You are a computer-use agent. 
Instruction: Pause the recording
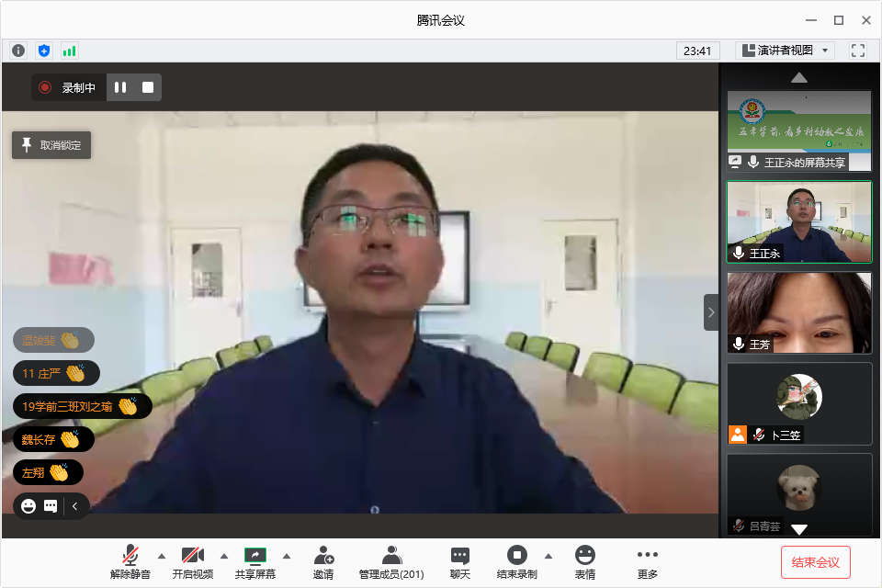tap(120, 87)
